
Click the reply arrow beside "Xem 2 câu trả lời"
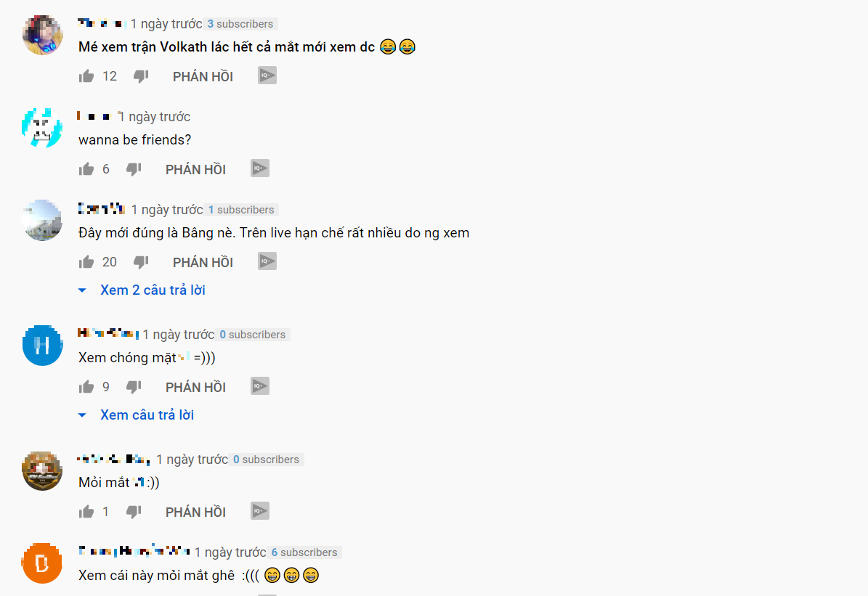82,290
